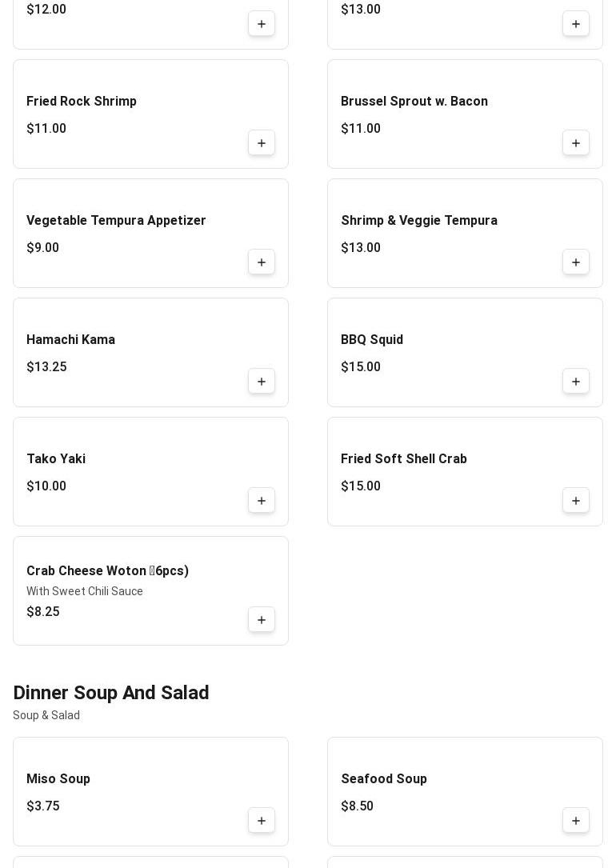Select the Vegetable Tempura Appetizer title
Screen dimensions: 616x868
point(116,221)
